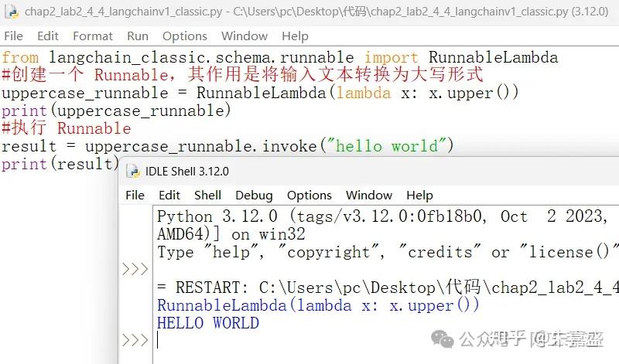Viewport: 619px width, 364px height.
Task: Click the 'HELLO WORLD' output in shell
Action: (208, 323)
